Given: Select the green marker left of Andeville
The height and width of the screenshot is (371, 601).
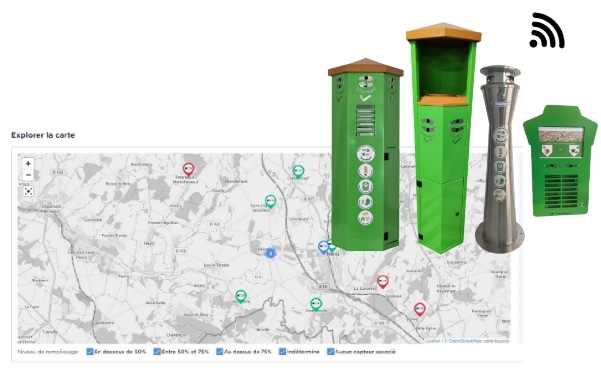Looking at the screenshot, I should (240, 296).
